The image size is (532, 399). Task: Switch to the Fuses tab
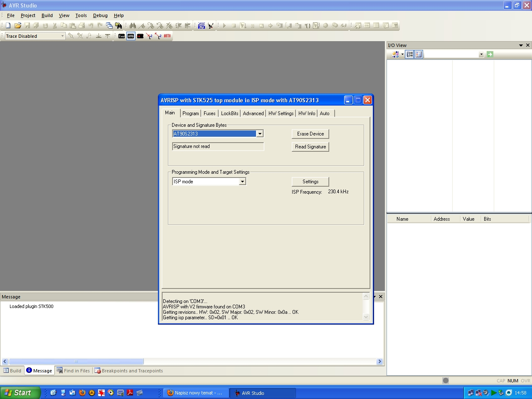(209, 113)
